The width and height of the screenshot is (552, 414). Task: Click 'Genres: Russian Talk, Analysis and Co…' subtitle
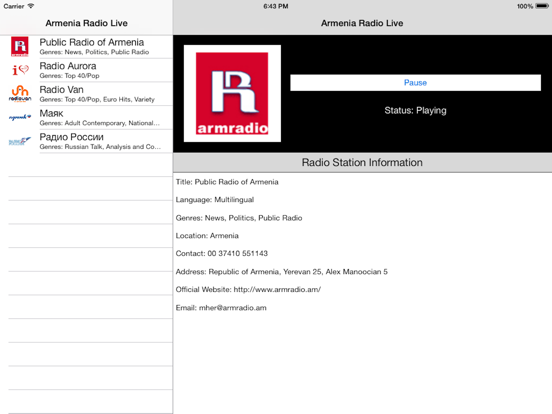100,146
